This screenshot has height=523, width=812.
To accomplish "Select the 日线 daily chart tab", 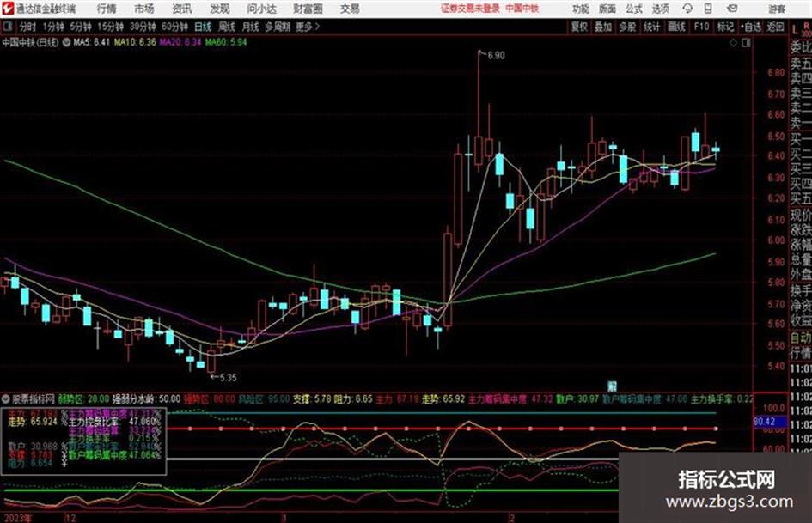I will click(203, 27).
